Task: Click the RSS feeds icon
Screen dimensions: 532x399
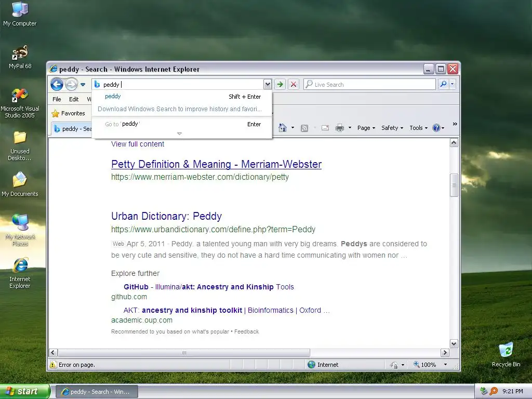Action: [304, 128]
